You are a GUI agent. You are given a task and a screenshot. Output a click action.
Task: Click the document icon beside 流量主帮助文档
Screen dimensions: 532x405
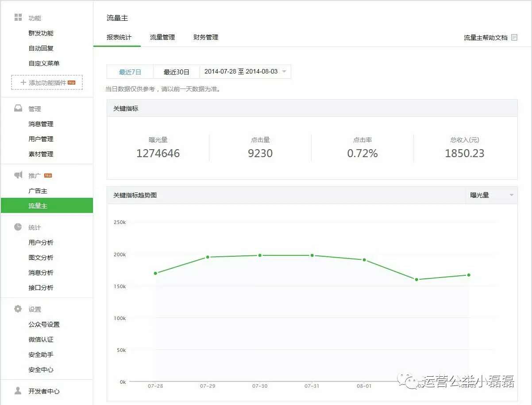point(514,38)
